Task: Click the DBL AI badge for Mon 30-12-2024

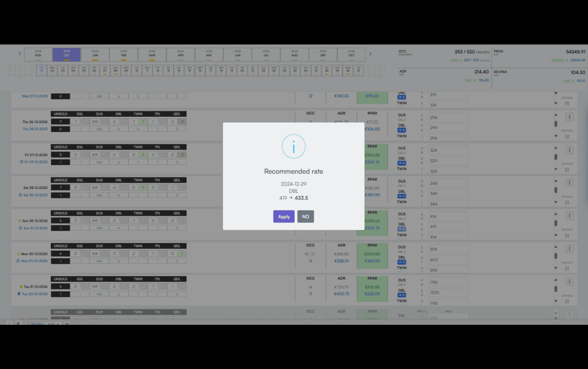Action: pos(402,262)
